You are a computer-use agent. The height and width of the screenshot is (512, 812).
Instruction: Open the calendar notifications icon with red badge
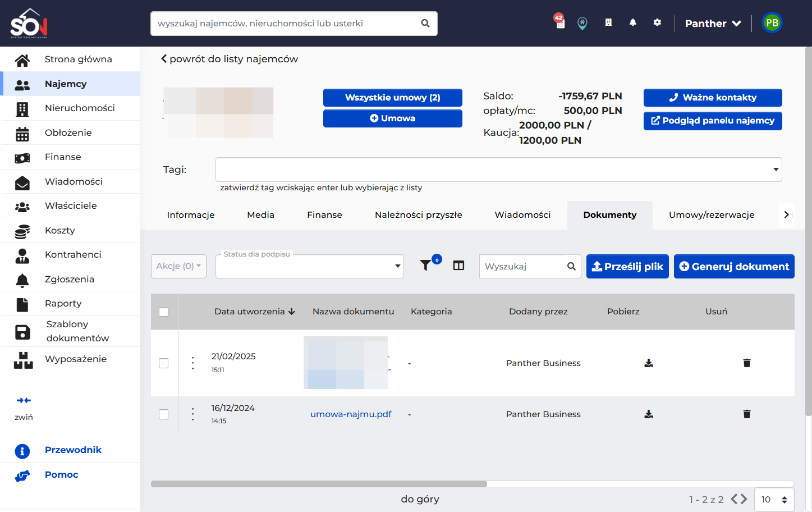(x=559, y=22)
